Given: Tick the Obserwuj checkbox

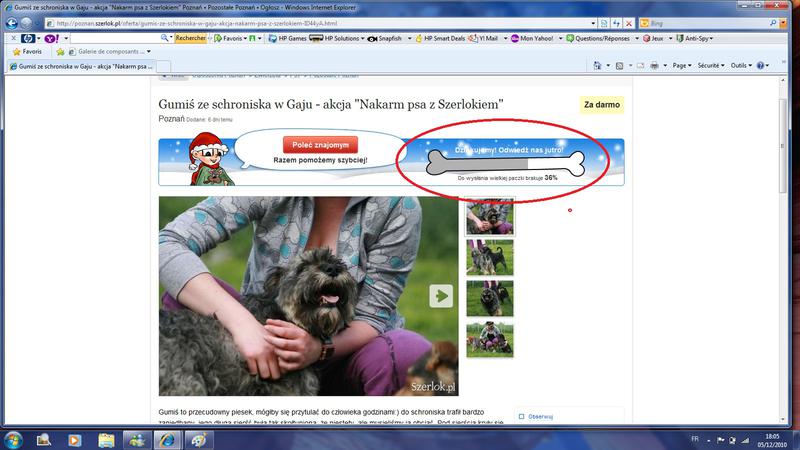Looking at the screenshot, I should coord(521,416).
